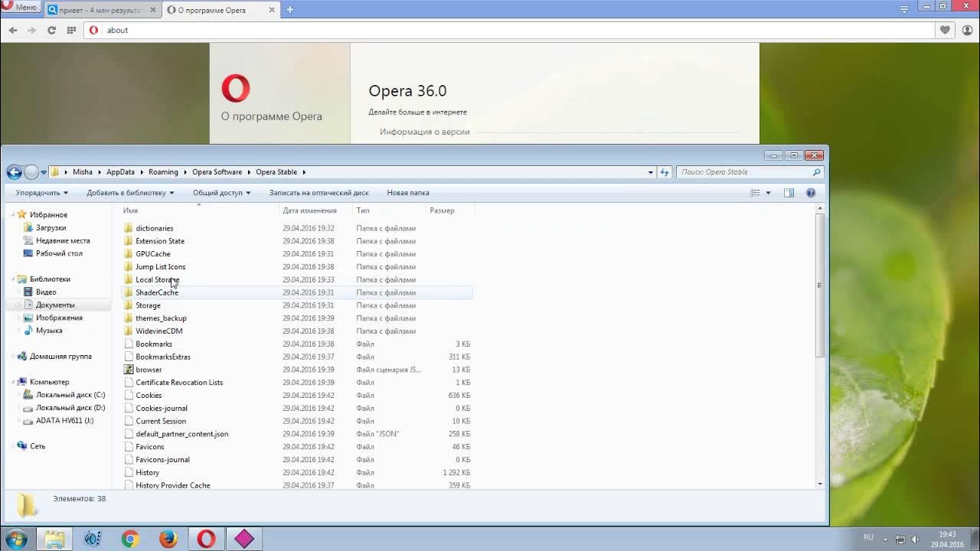The width and height of the screenshot is (980, 551).
Task: Navigate to Opera Software in breadcrumb
Action: [x=217, y=172]
